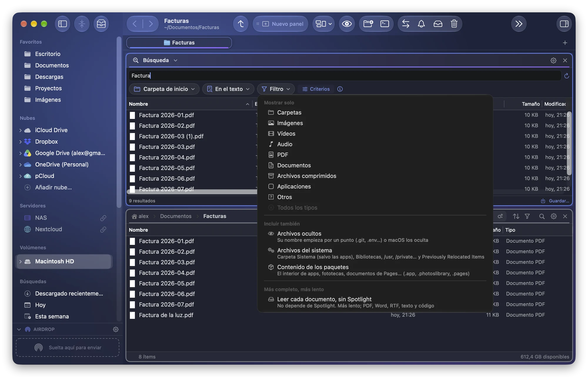Screen dimensions: 588x377
Task: Click Añadir nube... in sidebar
Action: (x=53, y=187)
